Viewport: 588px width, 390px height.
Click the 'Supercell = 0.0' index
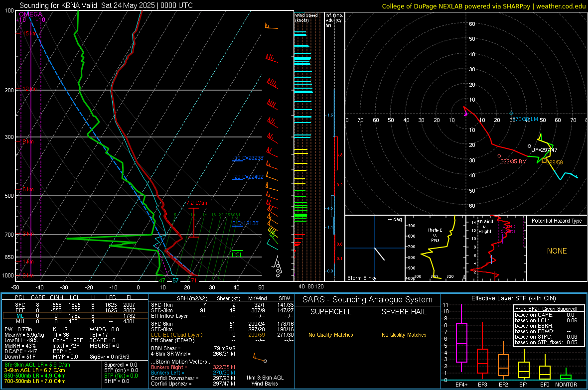pos(121,365)
